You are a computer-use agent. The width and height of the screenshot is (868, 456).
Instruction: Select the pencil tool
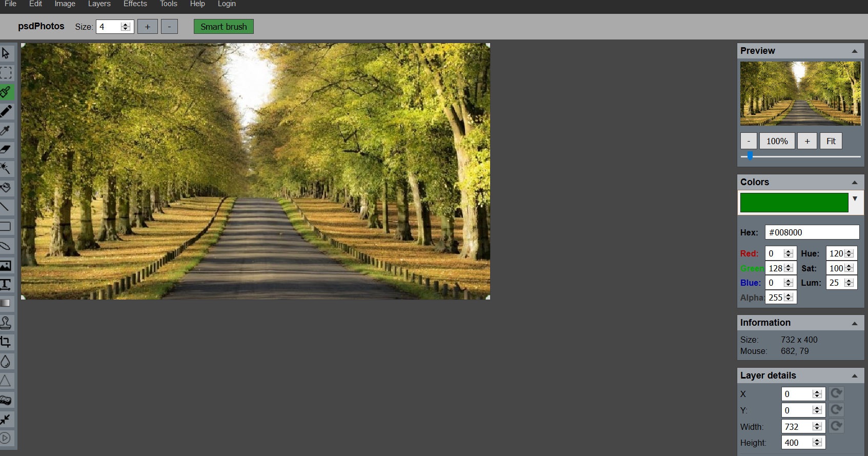tap(6, 111)
